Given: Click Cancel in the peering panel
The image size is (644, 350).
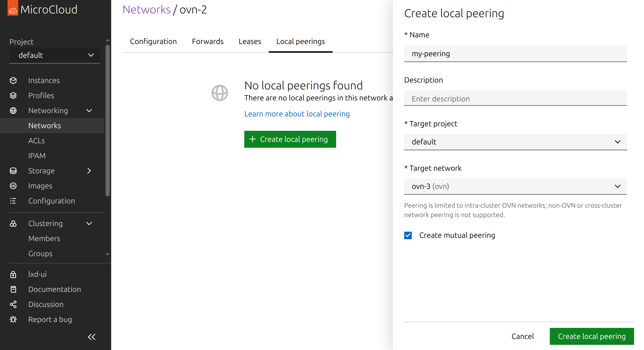Looking at the screenshot, I should pos(522,336).
